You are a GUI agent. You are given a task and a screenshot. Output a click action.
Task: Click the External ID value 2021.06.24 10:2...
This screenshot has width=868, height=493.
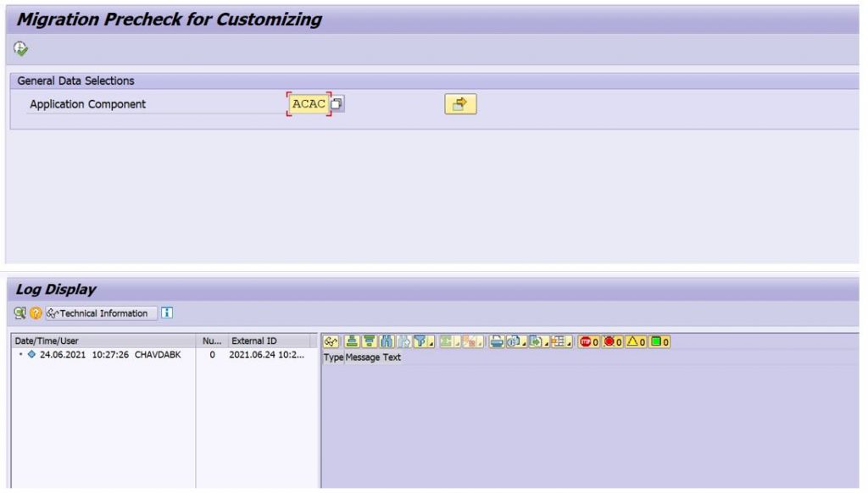tap(267, 355)
